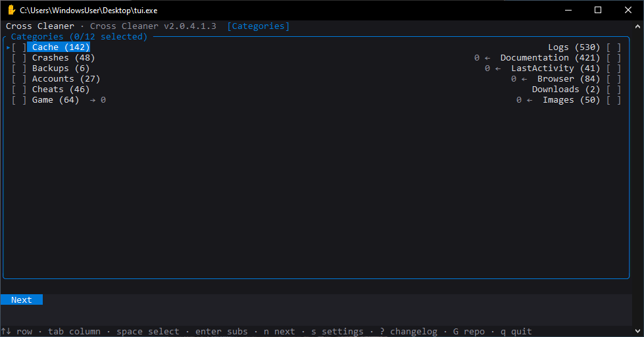Minimize the tui.exe window
Viewport: 644px width, 337px height.
(568, 10)
